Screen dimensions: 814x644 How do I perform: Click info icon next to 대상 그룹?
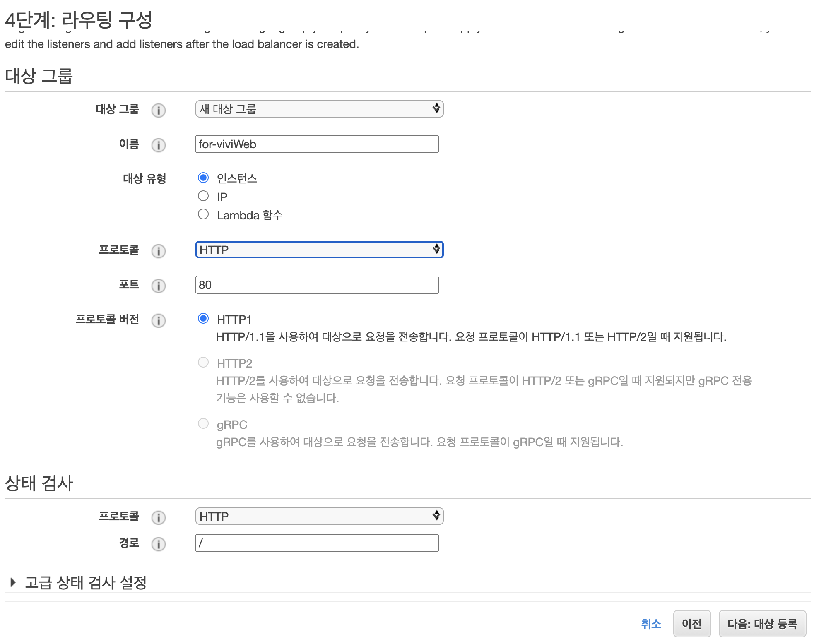[x=158, y=110]
